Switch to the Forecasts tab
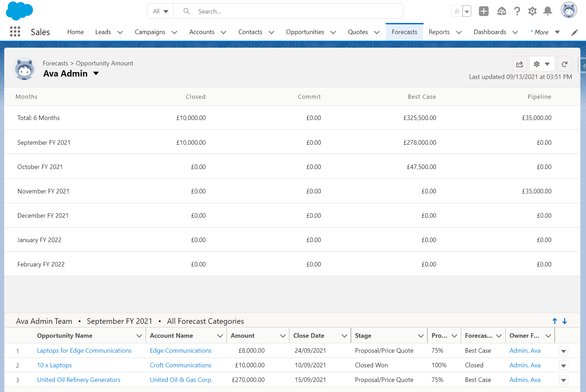Image resolution: width=586 pixels, height=392 pixels. pos(404,32)
